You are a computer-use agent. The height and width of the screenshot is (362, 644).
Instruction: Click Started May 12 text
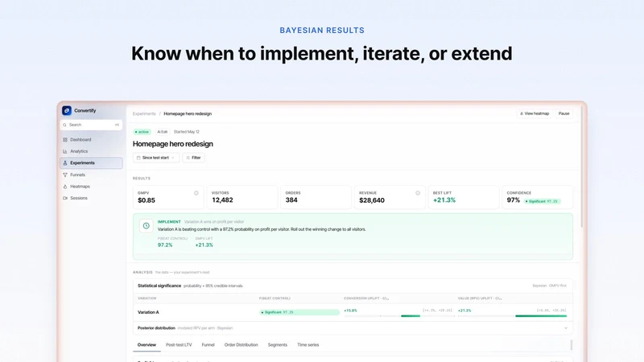(187, 132)
